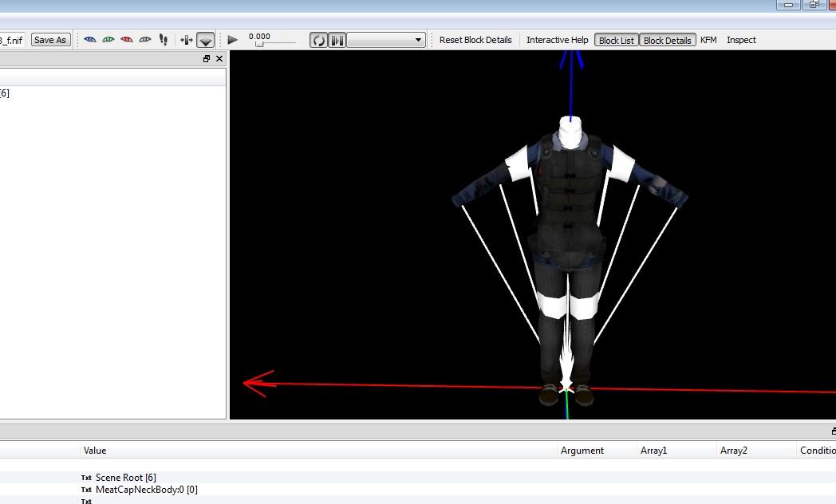Click the file name field ending _f.nif
The height and width of the screenshot is (504, 836).
pos(12,40)
